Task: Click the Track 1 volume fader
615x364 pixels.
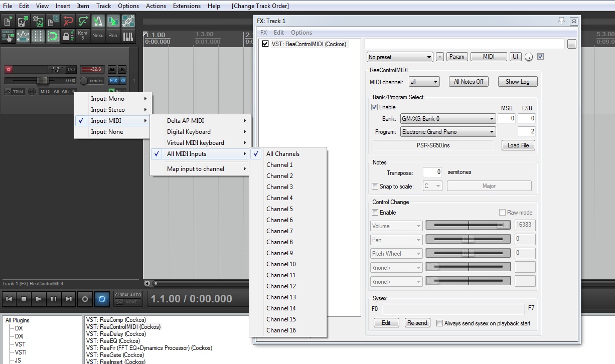Action: tap(42, 80)
